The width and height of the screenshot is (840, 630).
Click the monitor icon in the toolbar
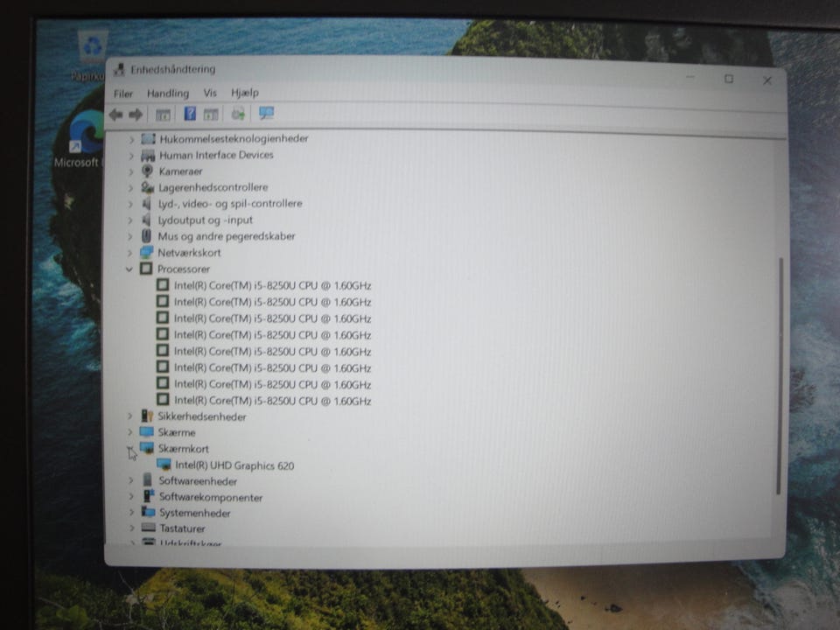click(266, 113)
